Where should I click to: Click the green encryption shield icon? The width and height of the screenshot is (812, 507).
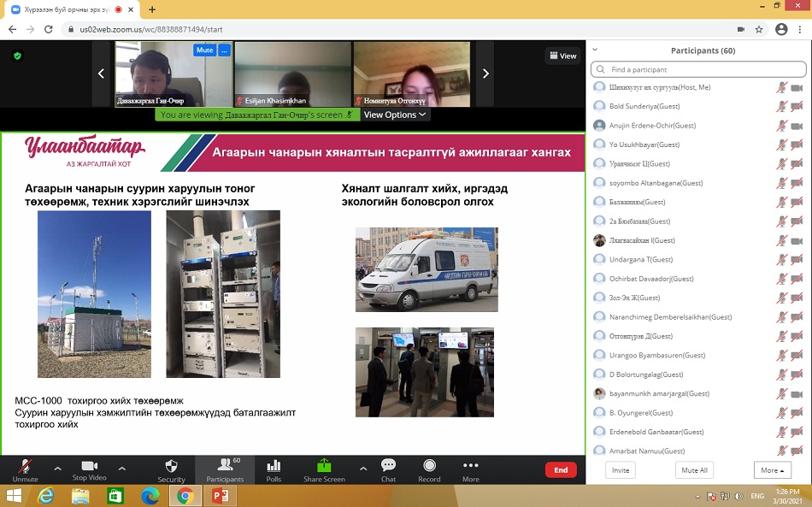tap(17, 56)
